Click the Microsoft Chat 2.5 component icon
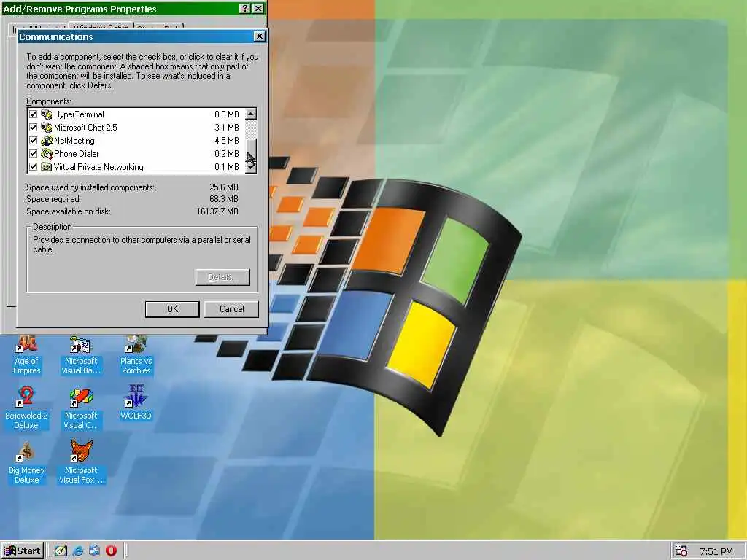 pyautogui.click(x=46, y=128)
